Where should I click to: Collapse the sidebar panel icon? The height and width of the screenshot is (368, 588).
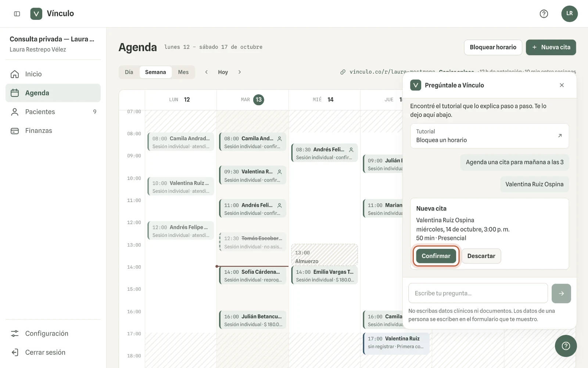coord(17,14)
